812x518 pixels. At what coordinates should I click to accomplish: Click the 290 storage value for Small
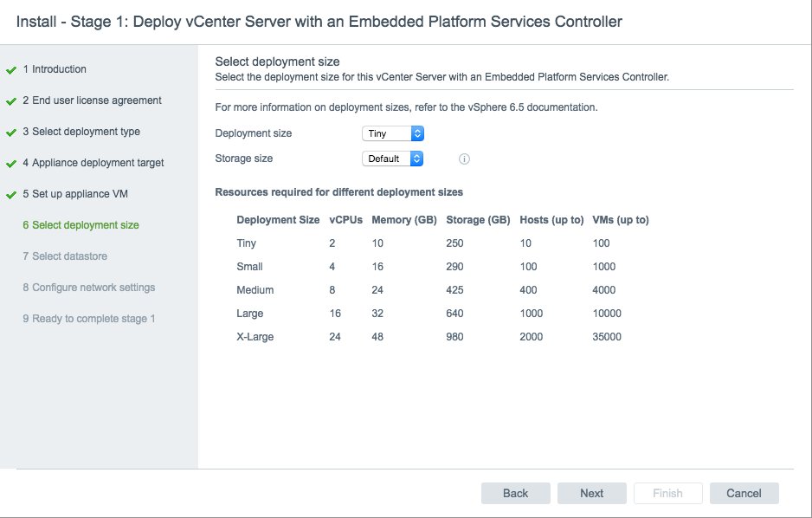pyautogui.click(x=454, y=267)
